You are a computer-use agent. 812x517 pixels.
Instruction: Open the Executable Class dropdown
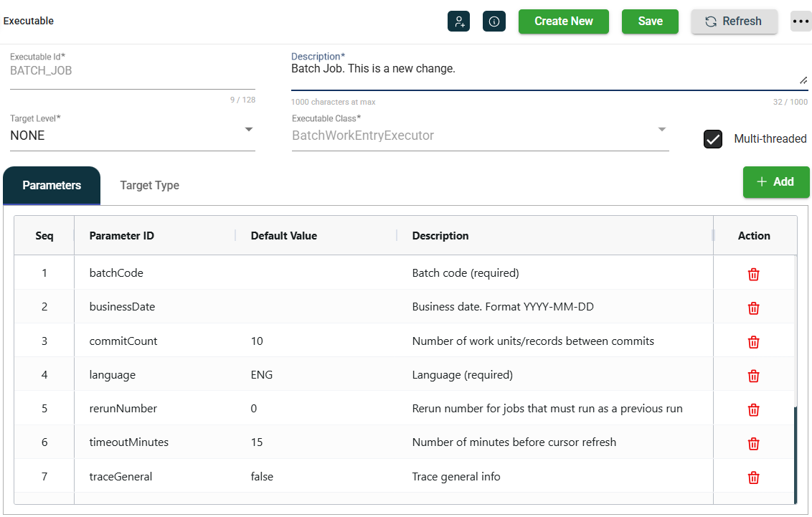(x=661, y=130)
